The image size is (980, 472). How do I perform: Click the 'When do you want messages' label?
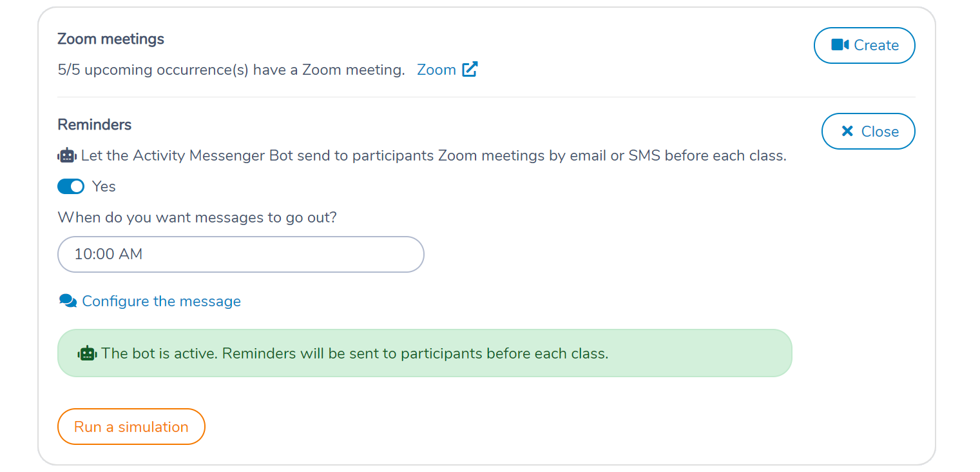point(197,217)
